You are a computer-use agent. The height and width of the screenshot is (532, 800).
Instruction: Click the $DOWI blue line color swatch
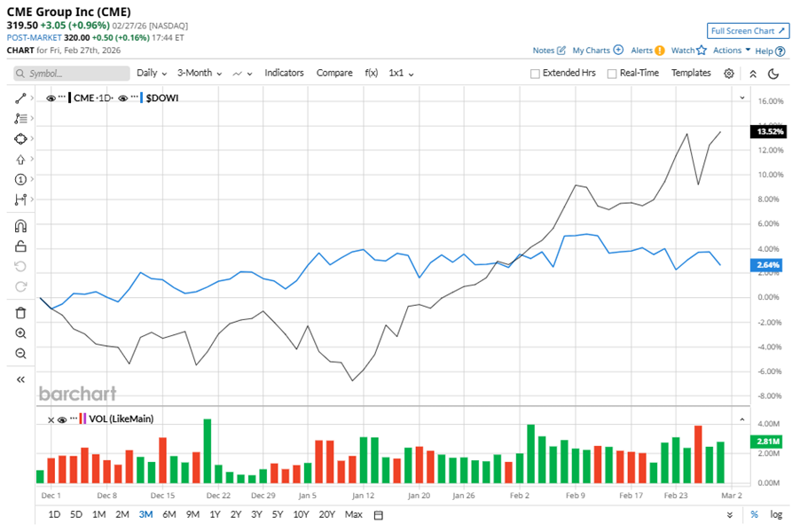pyautogui.click(x=142, y=98)
